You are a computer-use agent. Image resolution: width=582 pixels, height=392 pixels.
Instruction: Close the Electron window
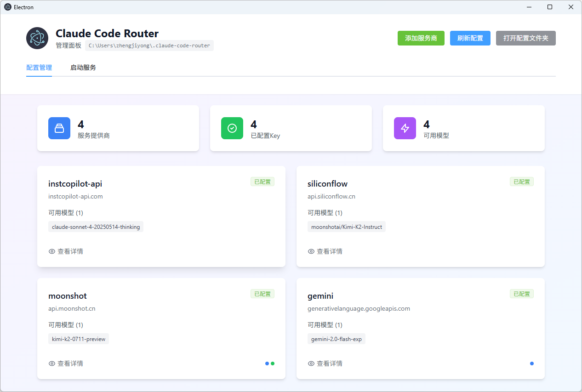click(x=571, y=7)
